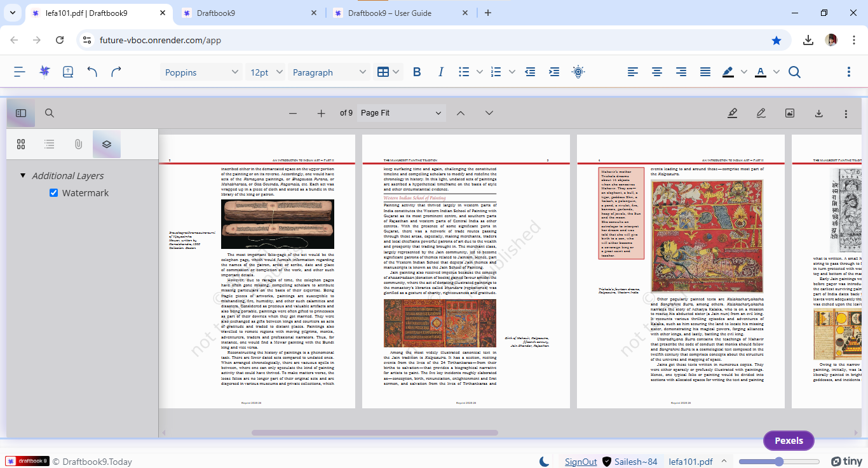868x468 pixels.
Task: Click the search magnifier in editor toolbar
Action: pos(794,72)
